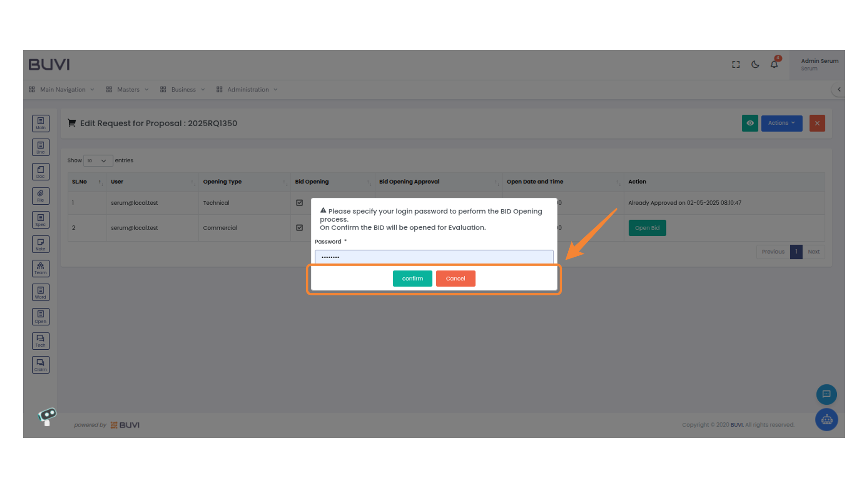Viewport: 868px width, 488px height.
Task: Enter fullscreen using the expand icon
Action: pos(736,64)
